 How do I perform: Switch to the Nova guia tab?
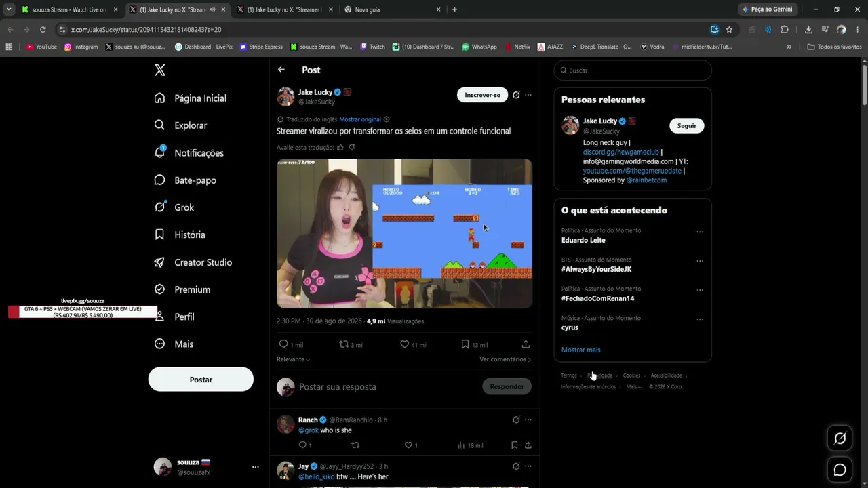[392, 9]
